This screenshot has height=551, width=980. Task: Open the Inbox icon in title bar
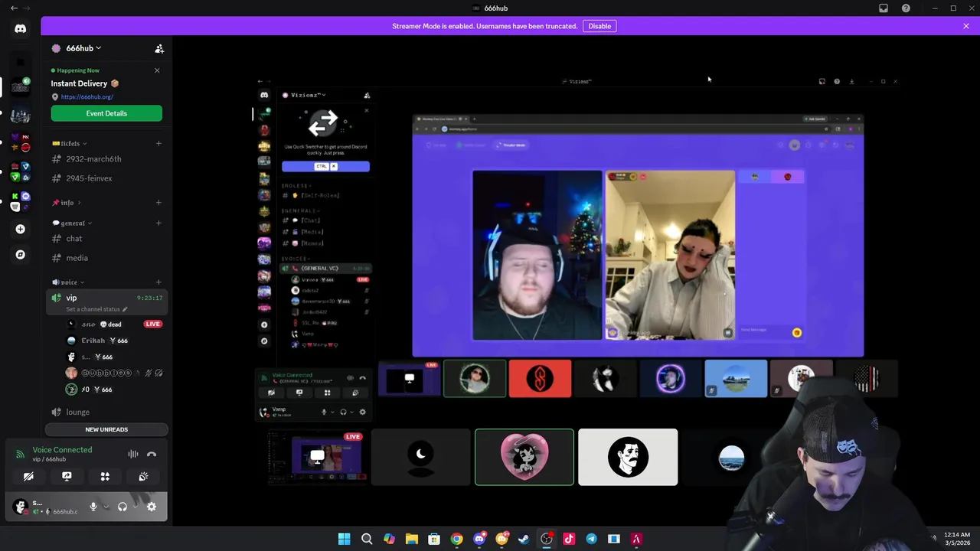pyautogui.click(x=884, y=8)
